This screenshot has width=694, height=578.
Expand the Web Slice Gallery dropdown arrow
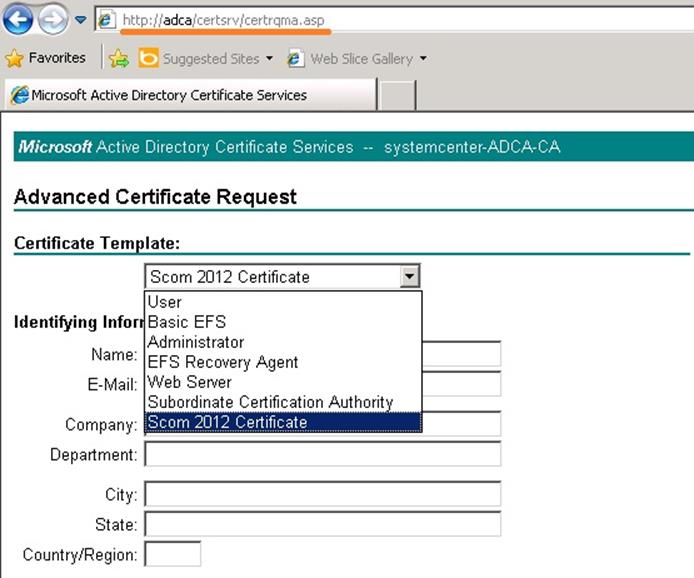423,58
